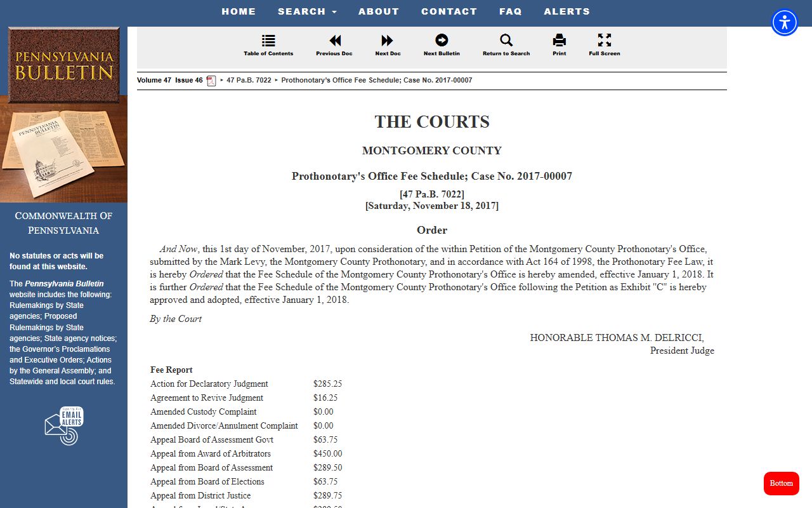Open the PDF icon beside Issue 46
This screenshot has height=508, width=812.
(x=211, y=81)
